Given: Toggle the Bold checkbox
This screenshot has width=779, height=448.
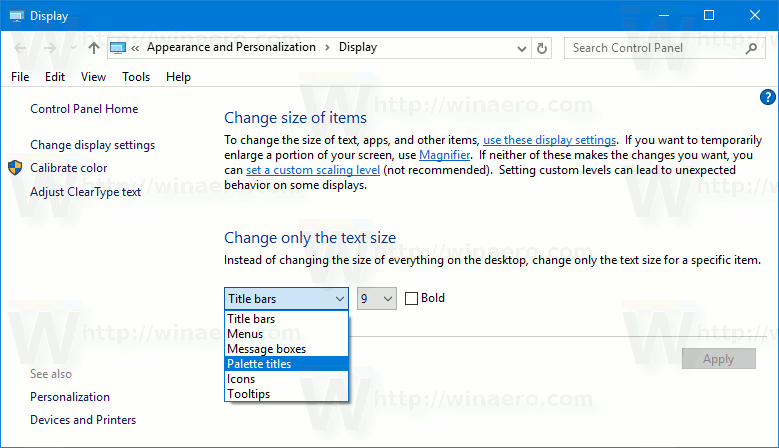Looking at the screenshot, I should 411,298.
